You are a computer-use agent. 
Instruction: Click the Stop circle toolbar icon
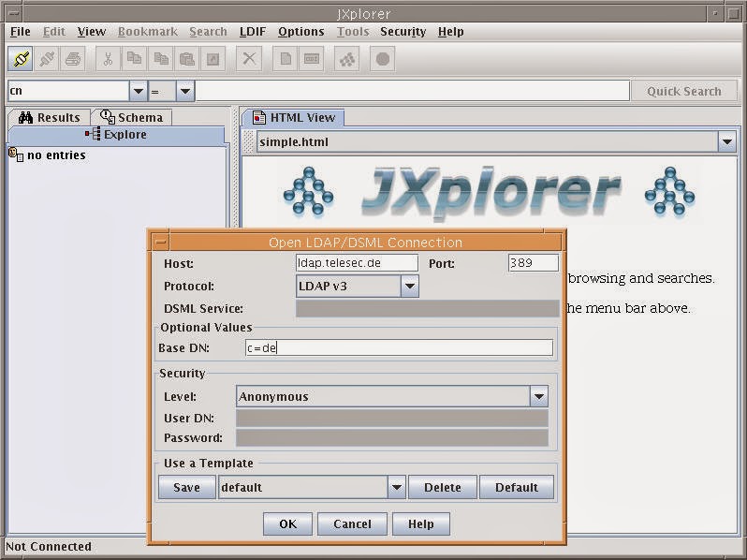(x=383, y=59)
